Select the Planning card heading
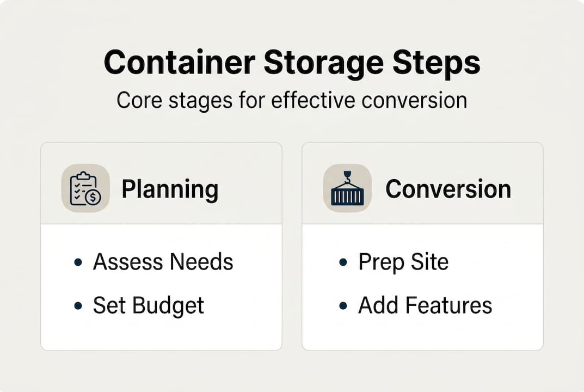Image resolution: width=584 pixels, height=392 pixels. point(169,189)
